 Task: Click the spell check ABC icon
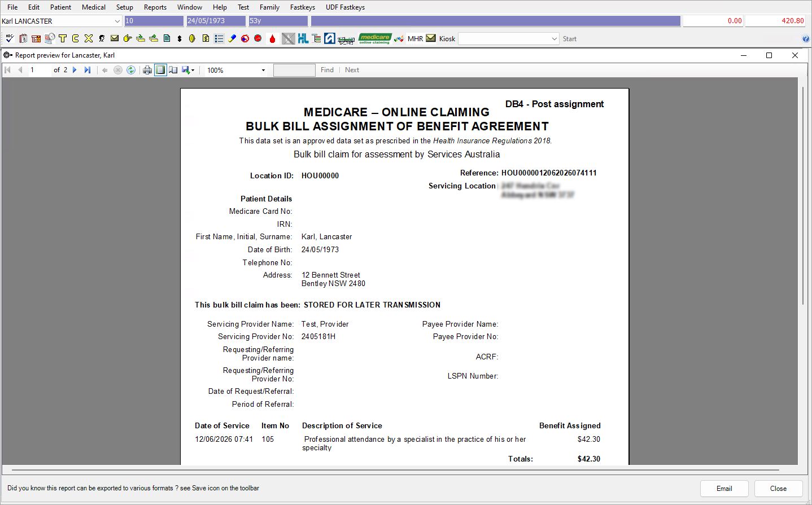10,38
